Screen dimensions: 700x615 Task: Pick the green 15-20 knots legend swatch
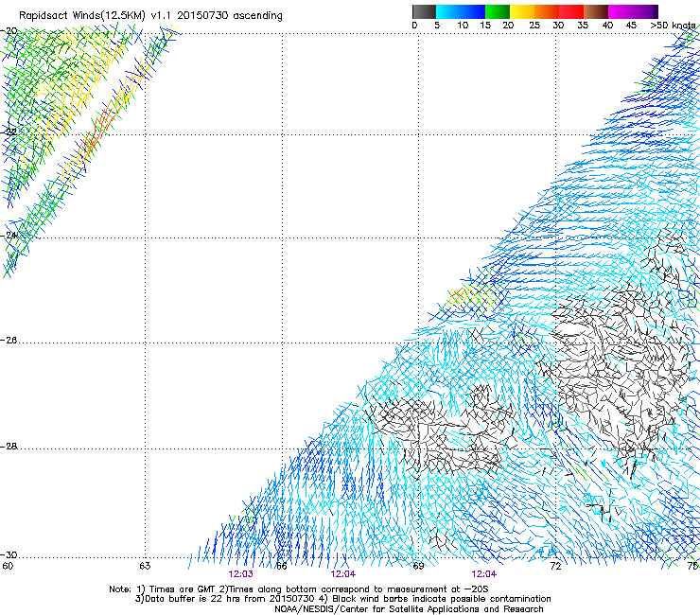(498, 11)
